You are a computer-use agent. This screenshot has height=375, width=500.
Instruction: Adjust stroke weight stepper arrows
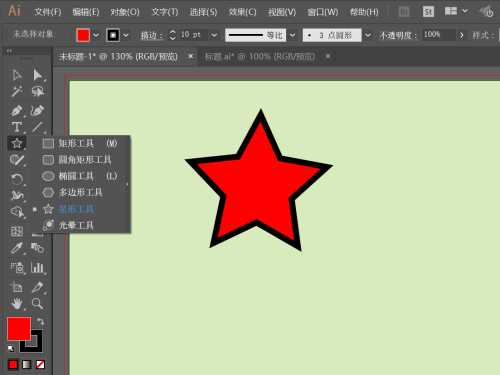pos(172,35)
